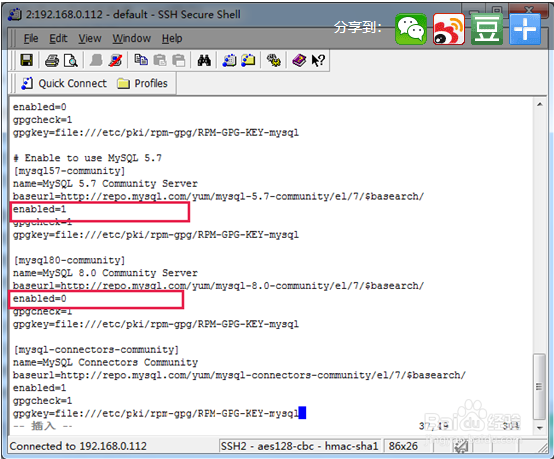Click the Save toolbar icon
This screenshot has width=554, height=459.
[x=27, y=60]
